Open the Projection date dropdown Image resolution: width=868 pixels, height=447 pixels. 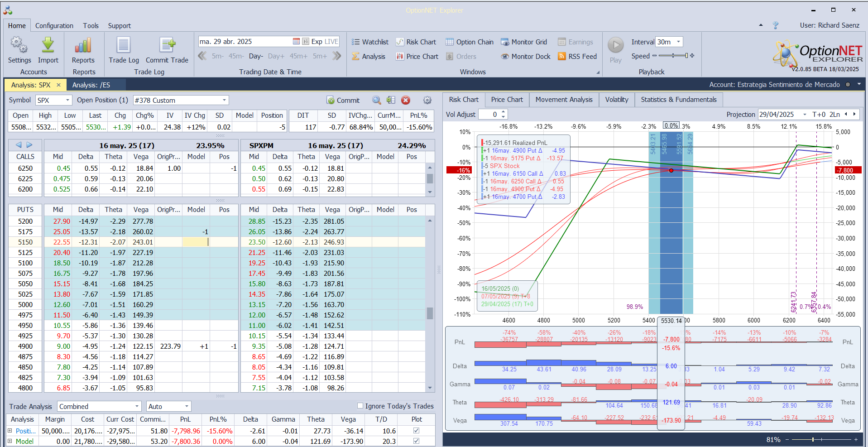coord(805,115)
